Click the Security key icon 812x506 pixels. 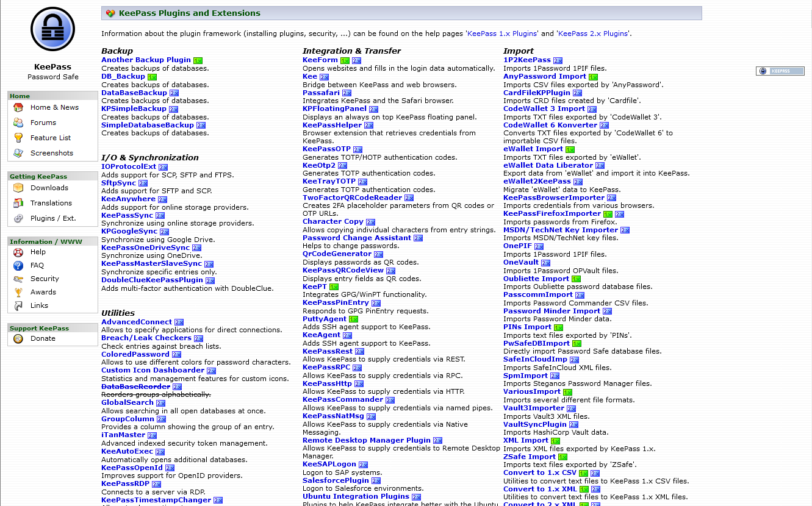18,279
